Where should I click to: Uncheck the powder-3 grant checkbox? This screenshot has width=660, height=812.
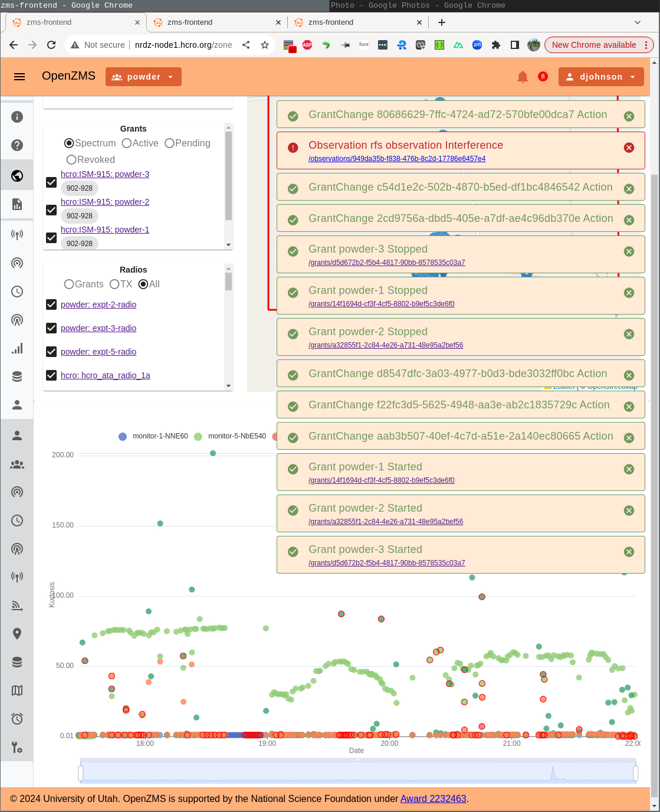click(51, 182)
